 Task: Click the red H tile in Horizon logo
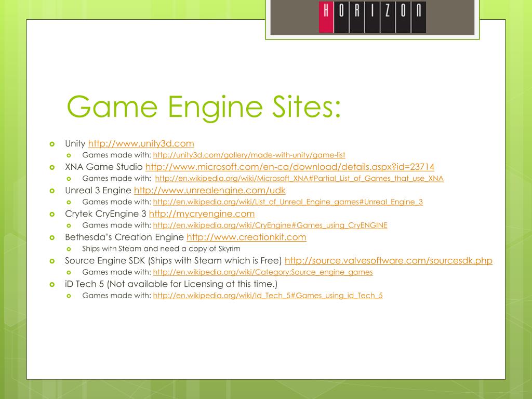326,17
